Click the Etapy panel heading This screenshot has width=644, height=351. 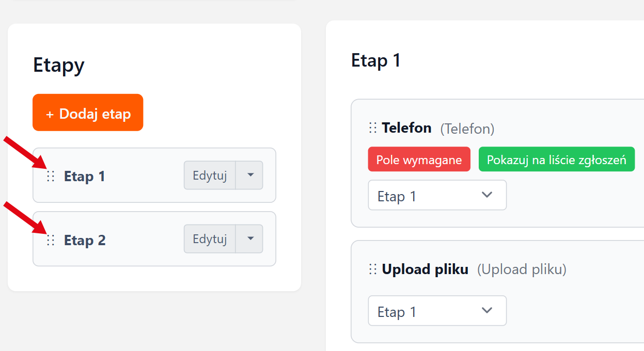point(58,66)
